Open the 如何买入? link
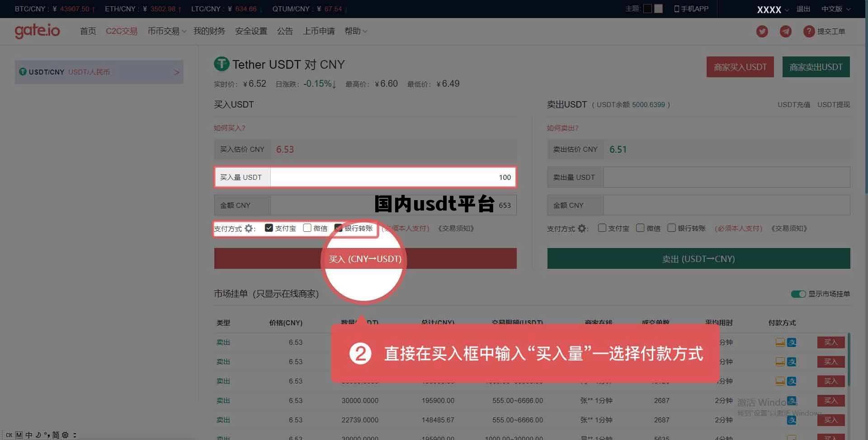 (x=230, y=128)
